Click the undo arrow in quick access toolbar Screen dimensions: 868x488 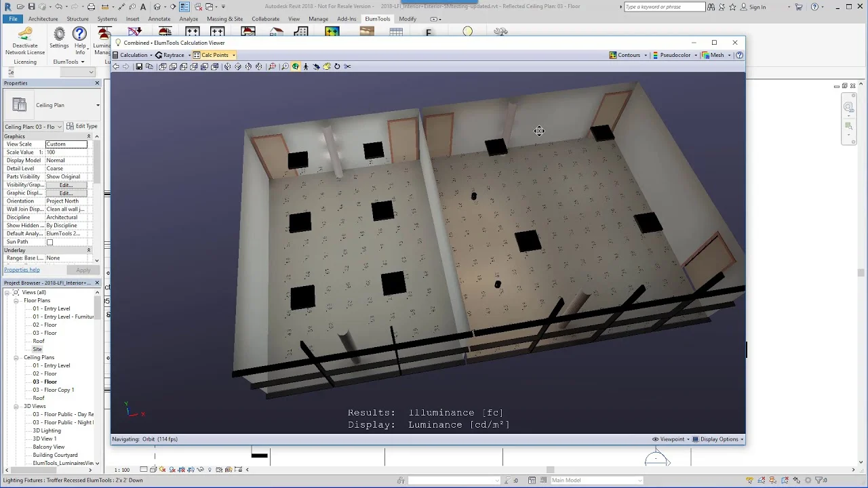[58, 7]
